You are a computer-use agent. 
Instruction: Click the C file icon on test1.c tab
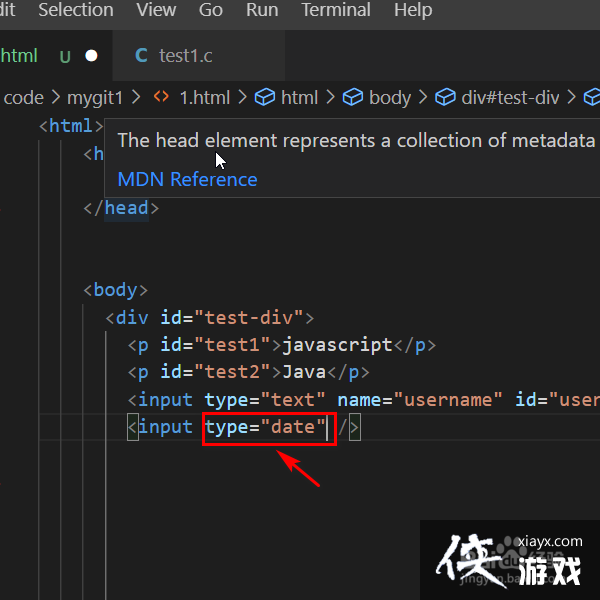coord(141,56)
